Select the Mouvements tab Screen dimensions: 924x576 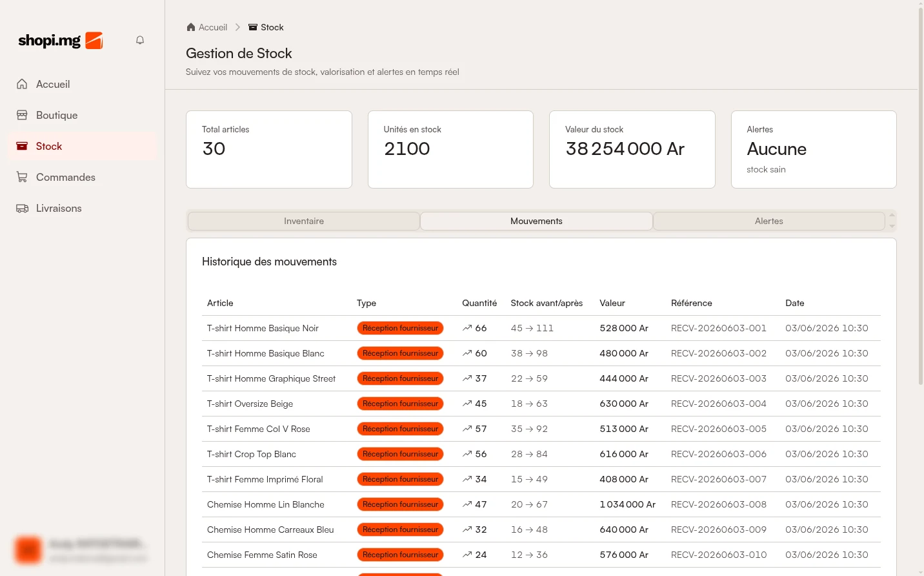point(536,221)
